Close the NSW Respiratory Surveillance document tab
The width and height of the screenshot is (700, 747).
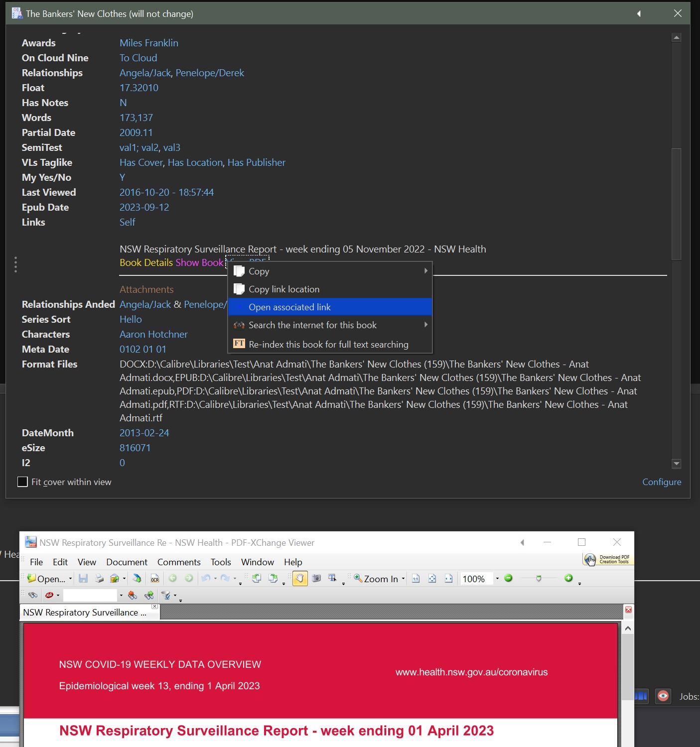coord(155,607)
